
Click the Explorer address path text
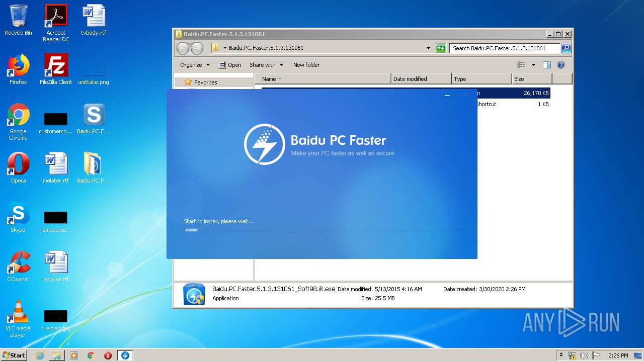266,48
